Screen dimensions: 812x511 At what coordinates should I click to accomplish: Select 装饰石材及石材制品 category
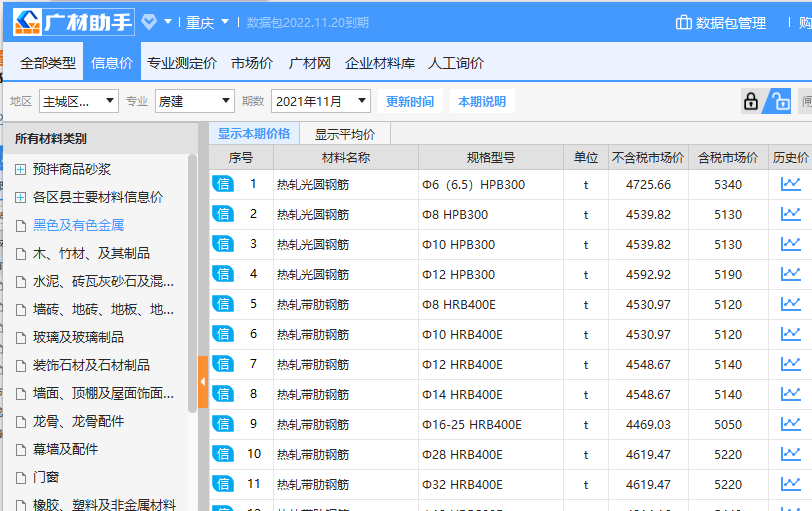91,365
